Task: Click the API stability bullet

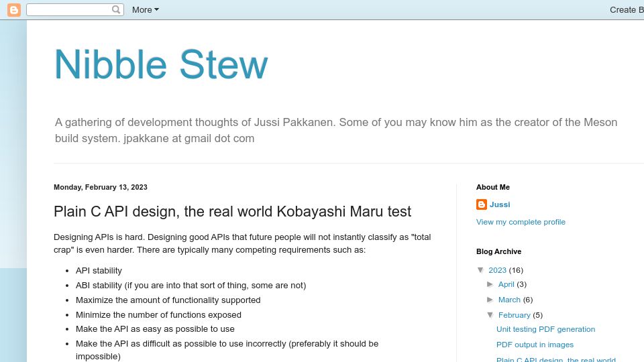Action: pyautogui.click(x=99, y=271)
